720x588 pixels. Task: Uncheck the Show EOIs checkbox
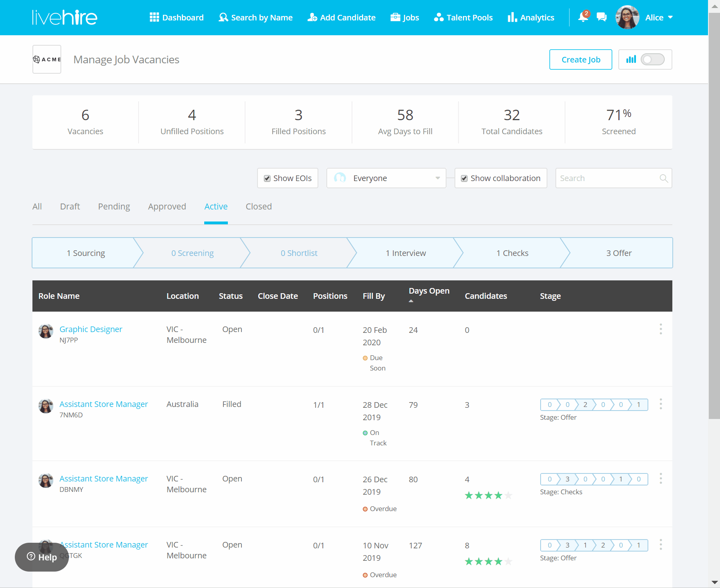tap(267, 178)
